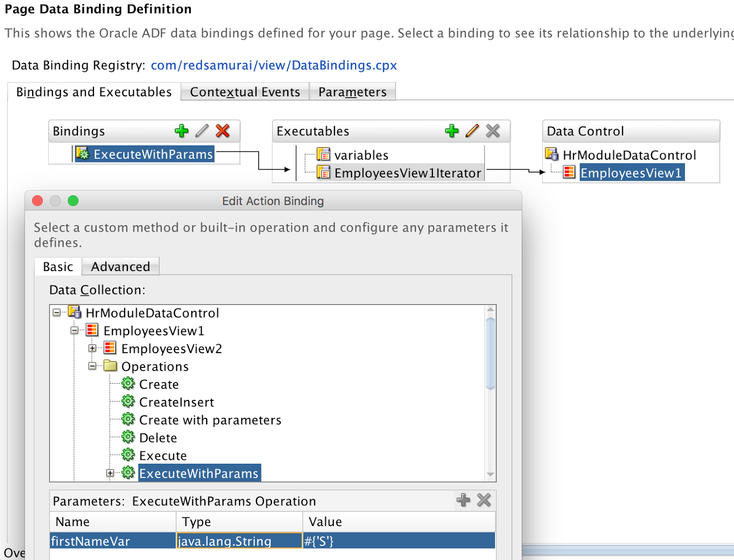Click the Value column header
734x560 pixels.
399,521
